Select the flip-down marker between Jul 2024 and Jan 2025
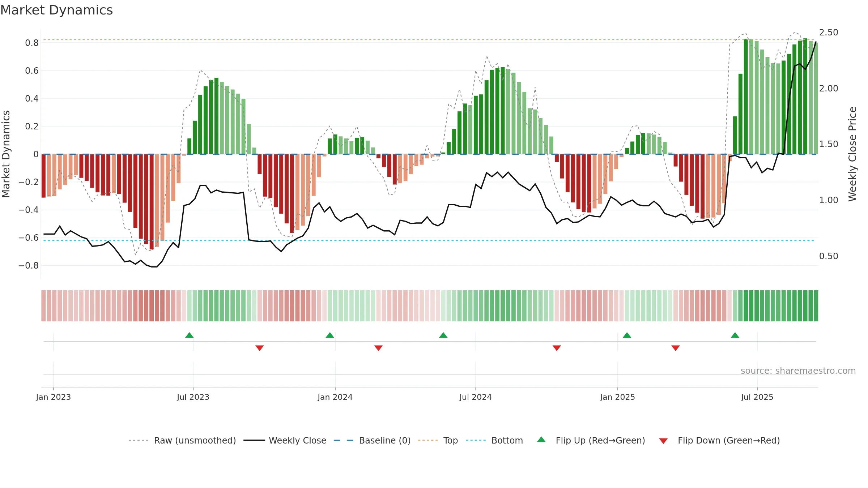 (x=557, y=348)
